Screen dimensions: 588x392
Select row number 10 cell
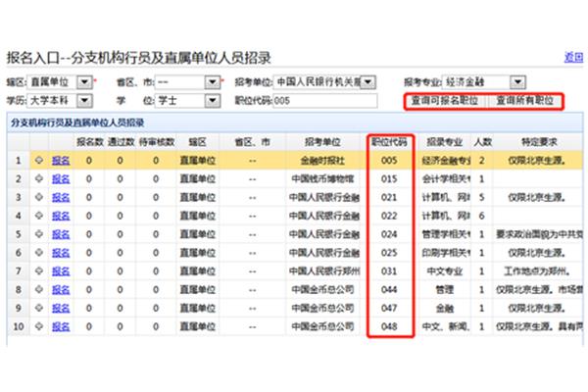(19, 326)
